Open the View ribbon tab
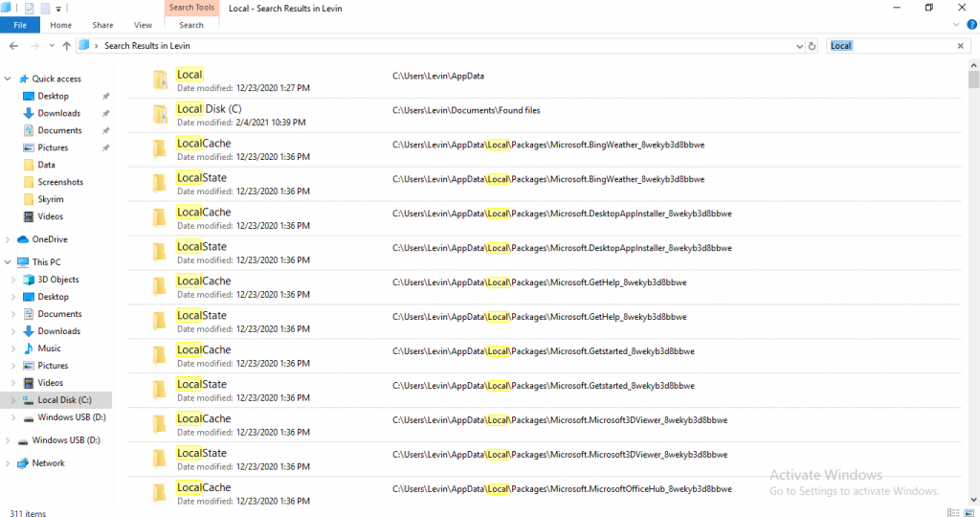Screen dimensions: 980x517 pyautogui.click(x=143, y=25)
